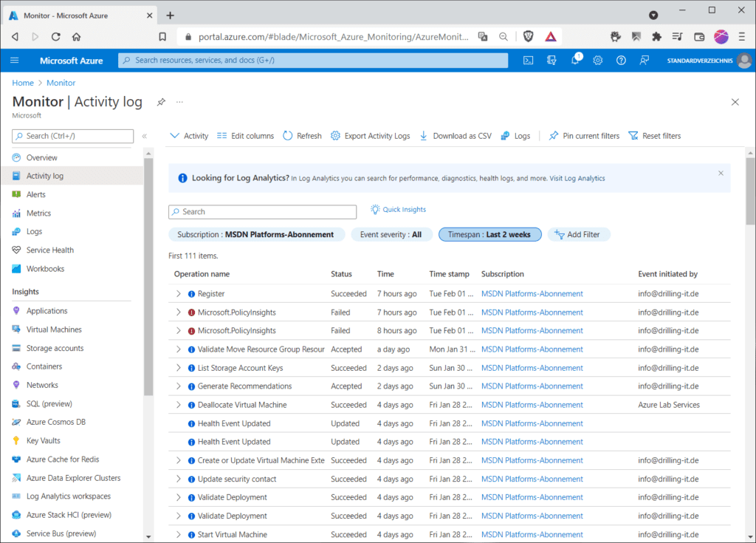Image resolution: width=756 pixels, height=543 pixels.
Task: Open Cloud Shell from the top bar
Action: click(529, 61)
